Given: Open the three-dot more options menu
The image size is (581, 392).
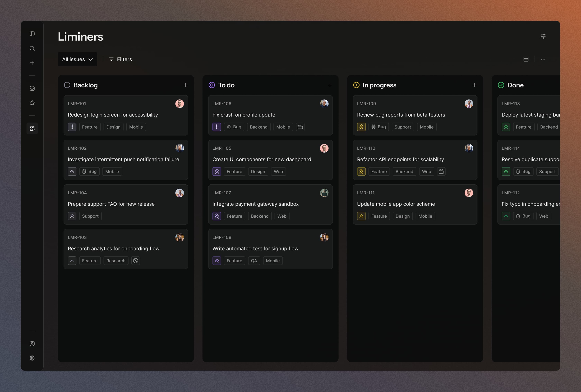Looking at the screenshot, I should point(543,59).
